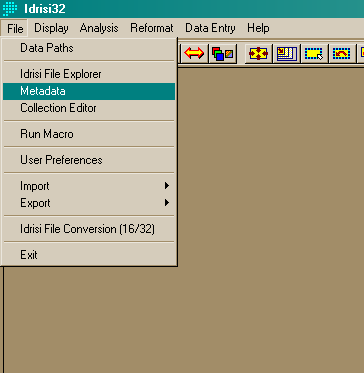
Task: Launch Idrisi File Conversion (16/32)
Action: (x=89, y=229)
